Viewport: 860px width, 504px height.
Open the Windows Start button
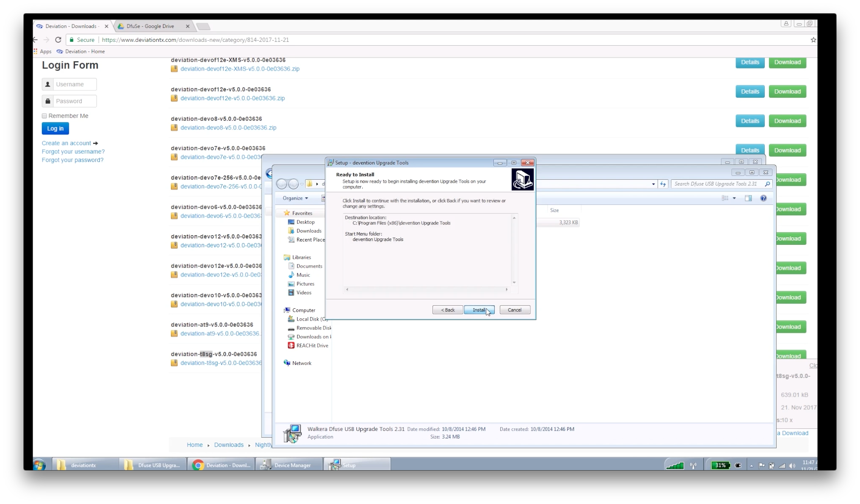39,465
